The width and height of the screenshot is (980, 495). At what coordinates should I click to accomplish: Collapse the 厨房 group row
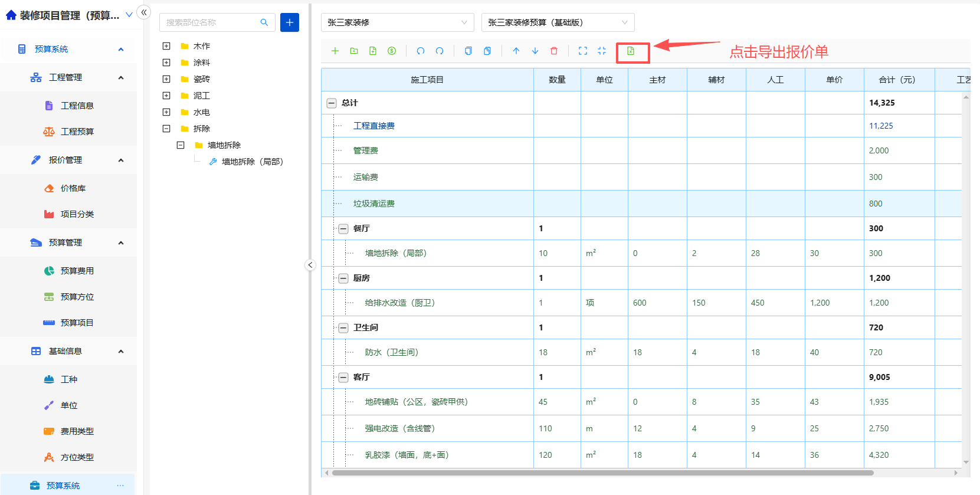click(x=343, y=278)
